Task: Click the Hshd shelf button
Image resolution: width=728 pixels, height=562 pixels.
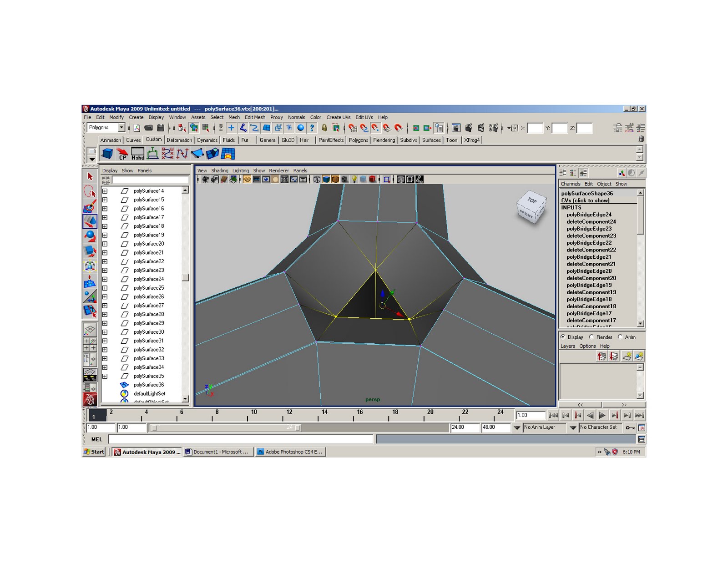Action: coord(137,154)
